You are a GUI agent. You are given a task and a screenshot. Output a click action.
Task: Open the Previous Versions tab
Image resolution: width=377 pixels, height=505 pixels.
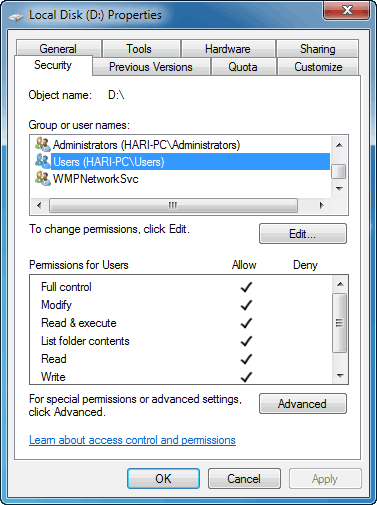[151, 67]
